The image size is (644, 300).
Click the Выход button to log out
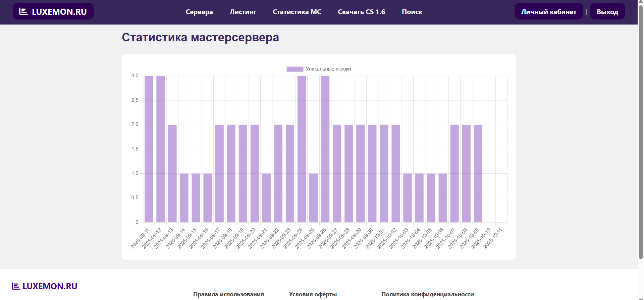tap(607, 12)
